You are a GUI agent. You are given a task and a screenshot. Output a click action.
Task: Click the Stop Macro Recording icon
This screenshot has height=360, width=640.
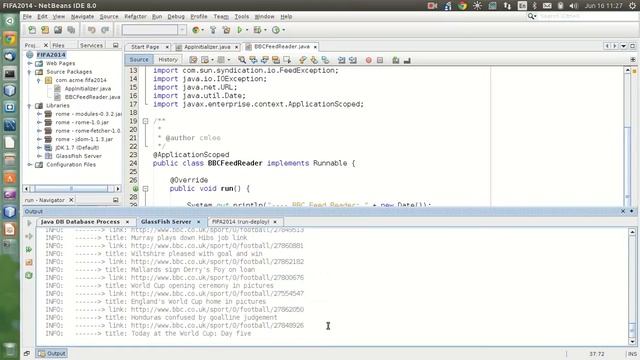(x=380, y=60)
